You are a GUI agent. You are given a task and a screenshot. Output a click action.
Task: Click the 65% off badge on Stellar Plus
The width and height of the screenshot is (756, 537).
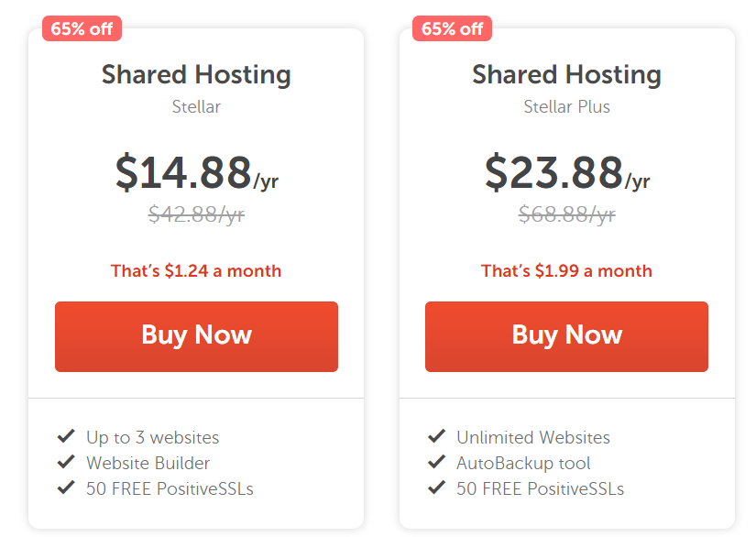pyautogui.click(x=452, y=28)
